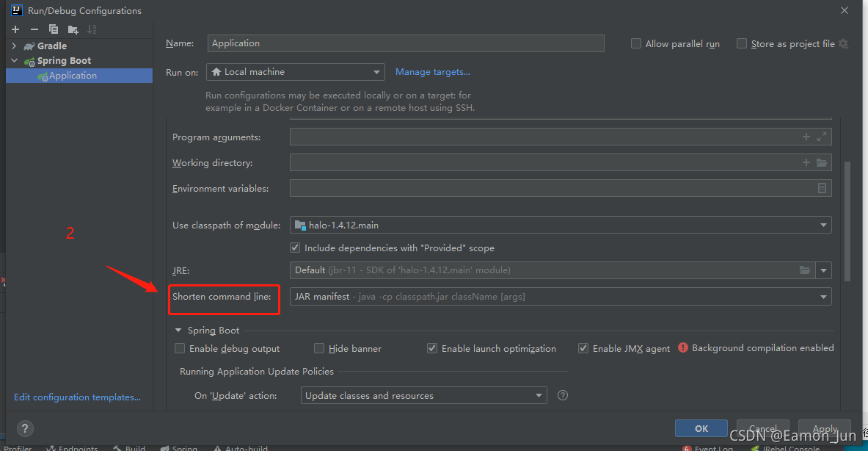This screenshot has width=868, height=451.
Task: Open the On Update action dropdown
Action: (539, 395)
